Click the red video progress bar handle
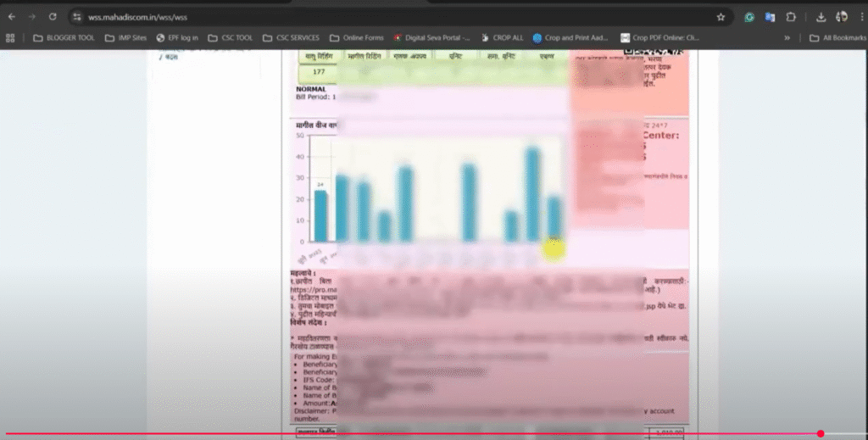The image size is (868, 440). coord(821,434)
